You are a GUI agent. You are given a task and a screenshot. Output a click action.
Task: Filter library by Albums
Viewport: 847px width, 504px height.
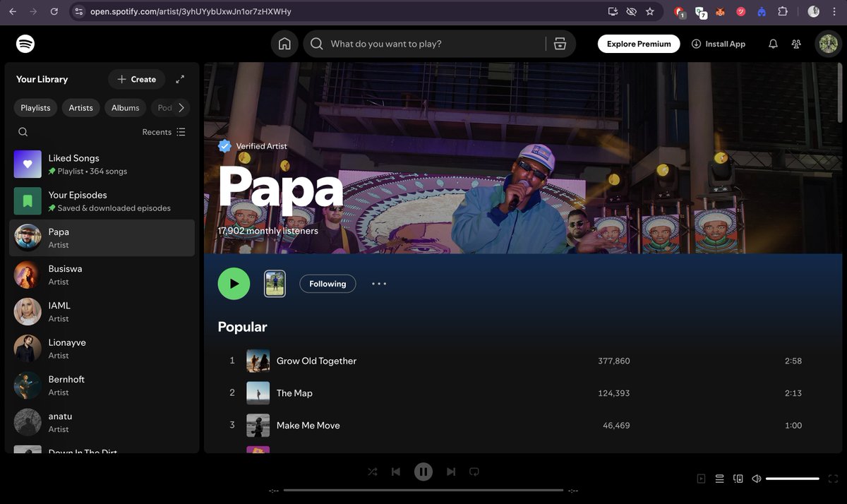126,107
